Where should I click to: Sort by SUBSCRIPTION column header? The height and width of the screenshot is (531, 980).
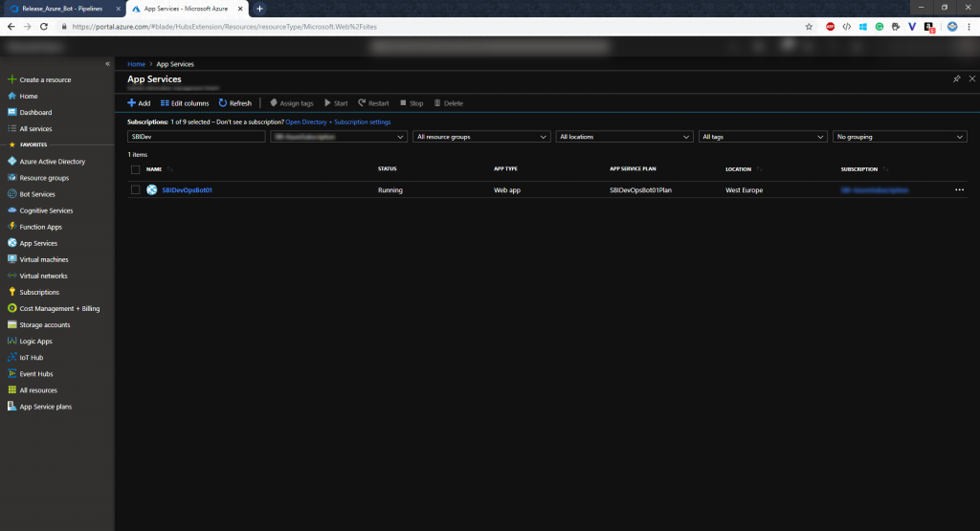[858, 169]
